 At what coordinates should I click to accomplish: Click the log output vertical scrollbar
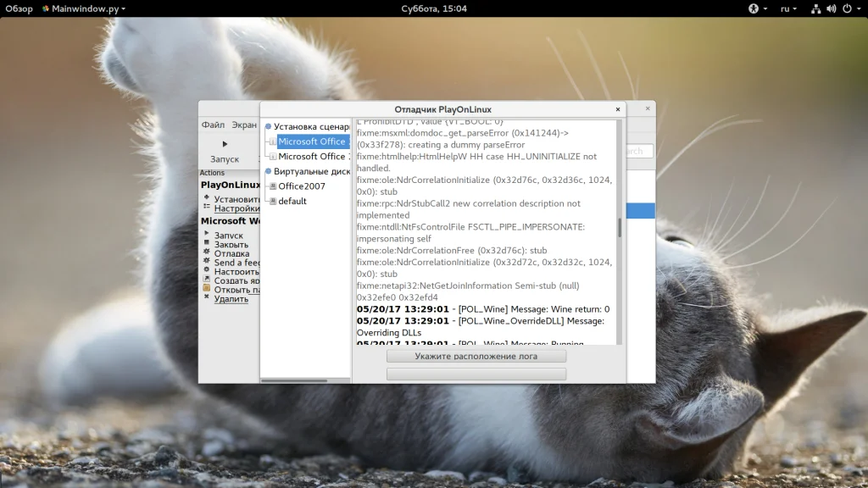click(x=619, y=227)
